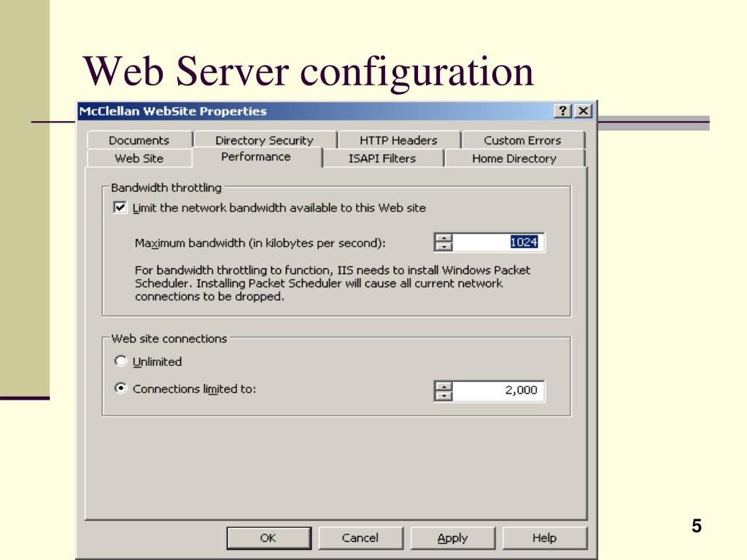Image resolution: width=747 pixels, height=560 pixels.
Task: Click the Apply button
Action: click(452, 538)
